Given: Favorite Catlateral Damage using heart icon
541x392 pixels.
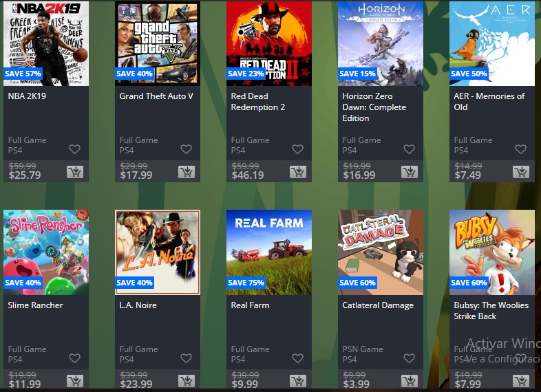Looking at the screenshot, I should [409, 358].
